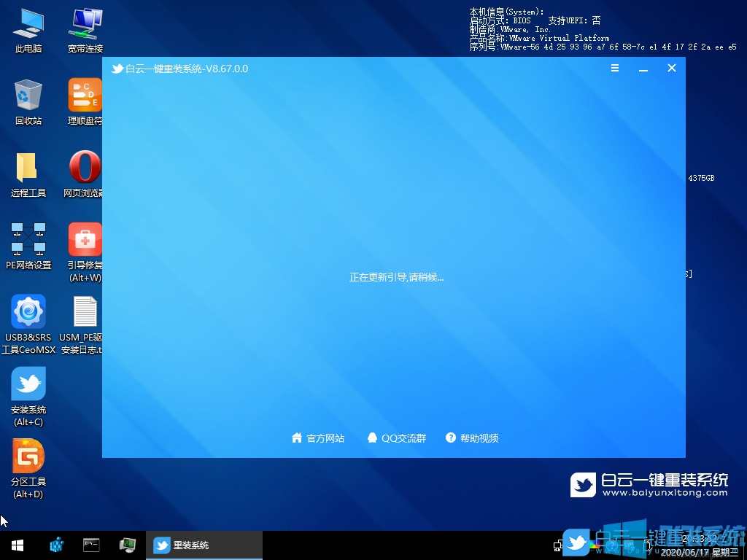
Task: Watch the 帮助视频 help videos
Action: pyautogui.click(x=471, y=438)
